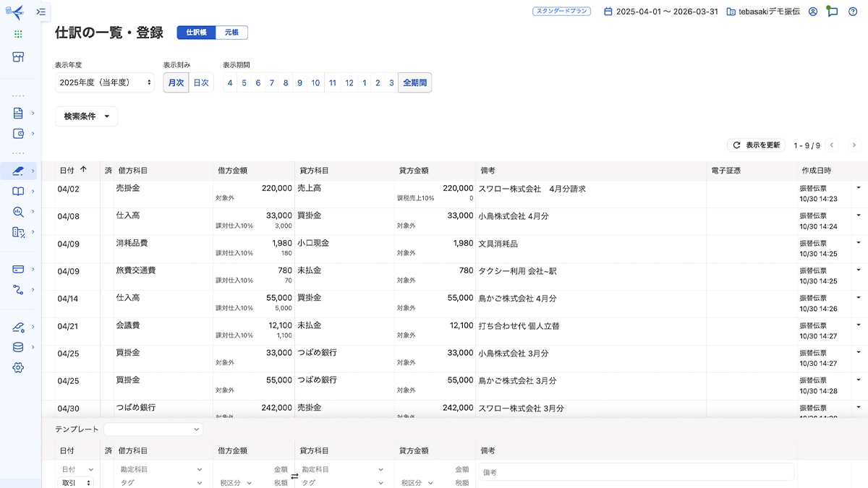The height and width of the screenshot is (488, 868).
Task: Open the 表示年度 fiscal year dropdown
Action: coord(105,83)
